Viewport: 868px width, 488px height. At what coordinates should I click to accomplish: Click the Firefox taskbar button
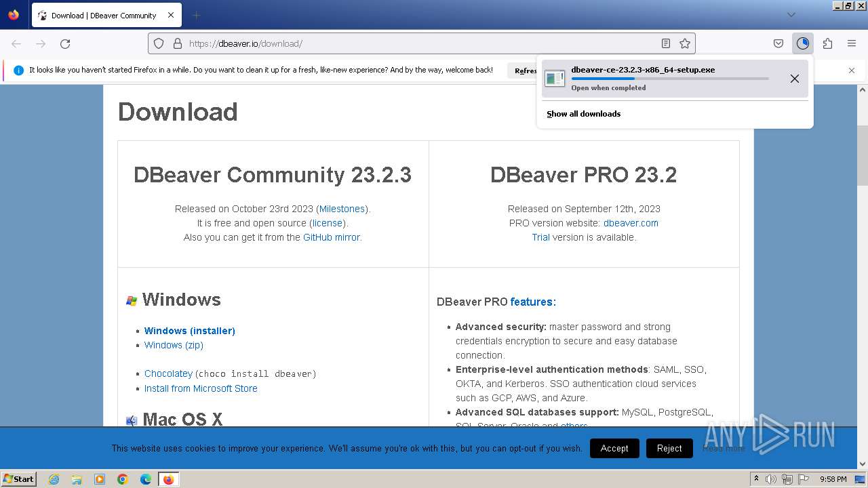168,479
